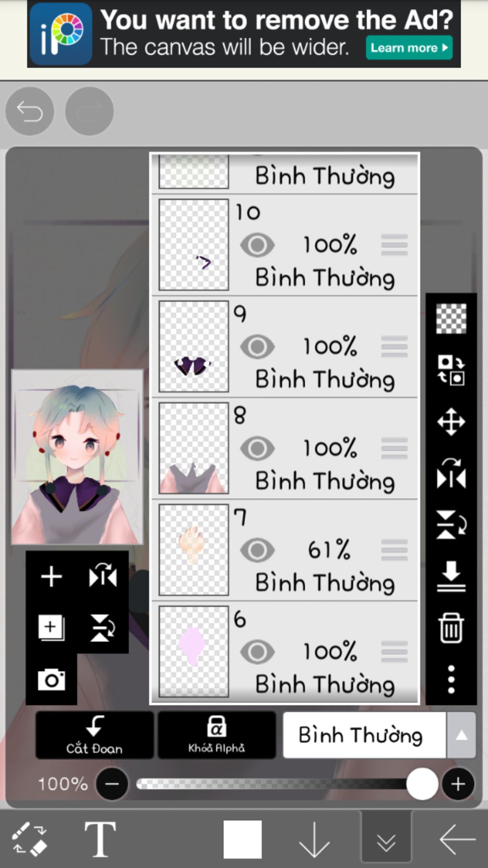488x868 pixels.
Task: Toggle visibility of layer 8
Action: (x=257, y=448)
